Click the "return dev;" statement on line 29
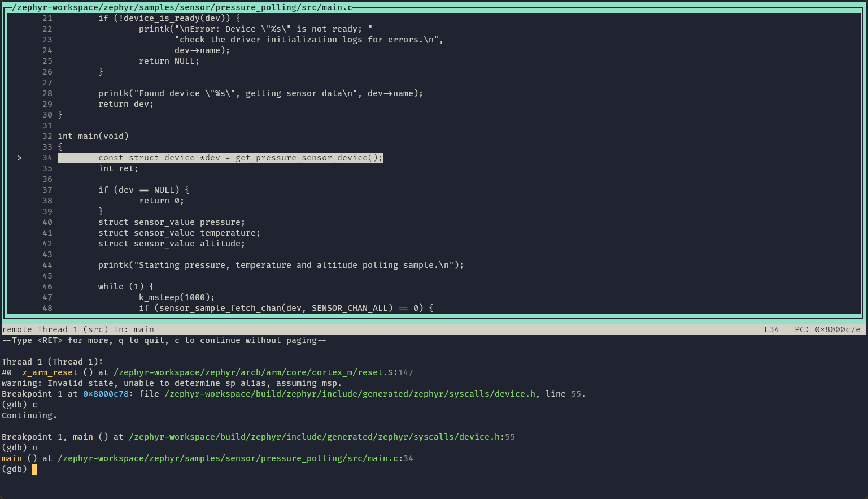Viewport: 868px width, 499px height. [x=126, y=104]
